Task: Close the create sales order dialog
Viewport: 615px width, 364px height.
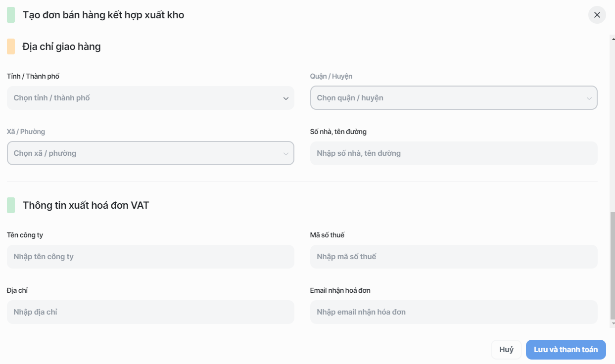Action: (x=597, y=15)
